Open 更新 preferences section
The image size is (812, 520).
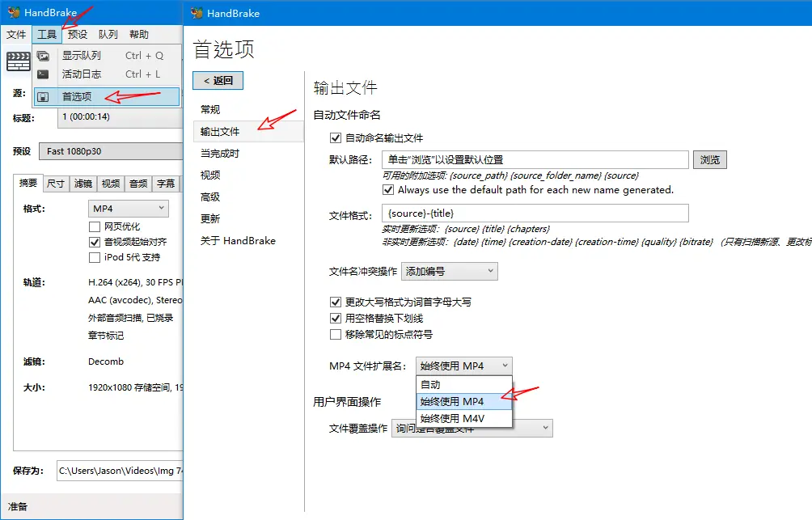point(248,218)
